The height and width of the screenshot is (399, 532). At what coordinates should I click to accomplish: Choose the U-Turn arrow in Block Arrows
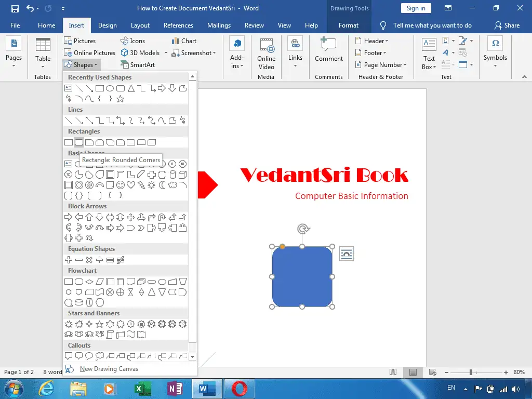coord(162,217)
